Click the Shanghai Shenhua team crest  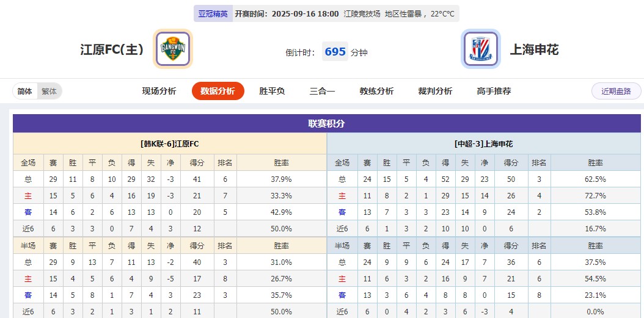click(x=480, y=49)
